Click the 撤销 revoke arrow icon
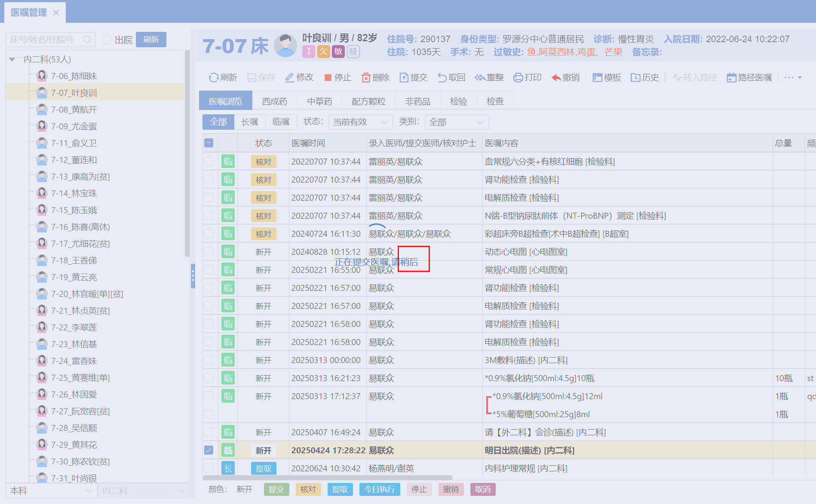This screenshot has width=816, height=504. (x=556, y=77)
